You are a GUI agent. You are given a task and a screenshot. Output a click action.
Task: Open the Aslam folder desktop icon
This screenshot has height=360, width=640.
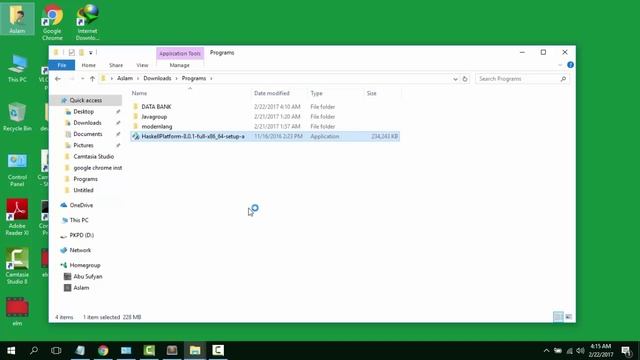[x=17, y=19]
